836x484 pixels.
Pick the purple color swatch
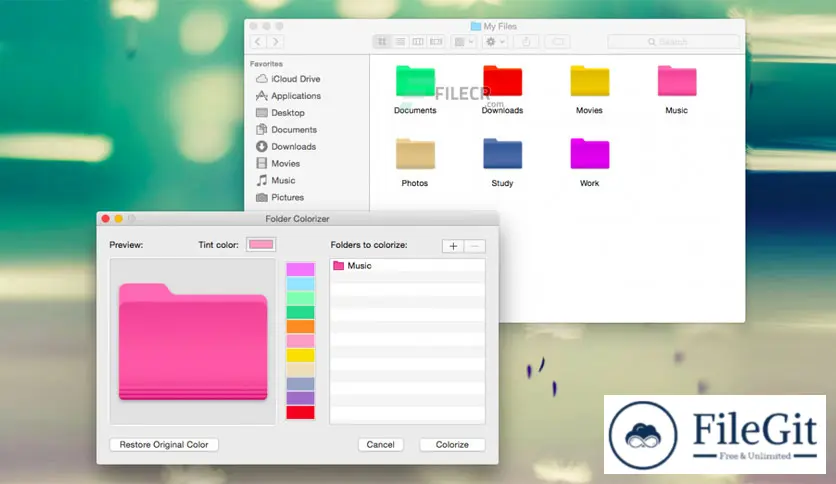click(300, 398)
